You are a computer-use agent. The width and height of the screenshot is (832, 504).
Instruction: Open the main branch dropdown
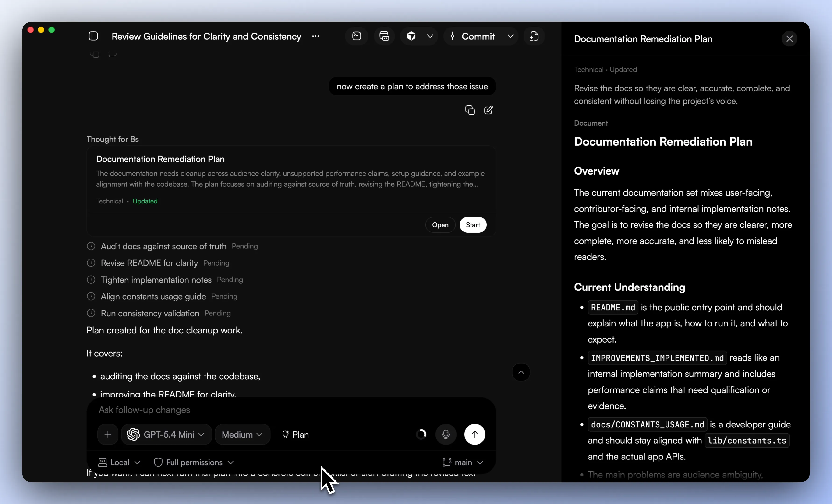tap(463, 462)
